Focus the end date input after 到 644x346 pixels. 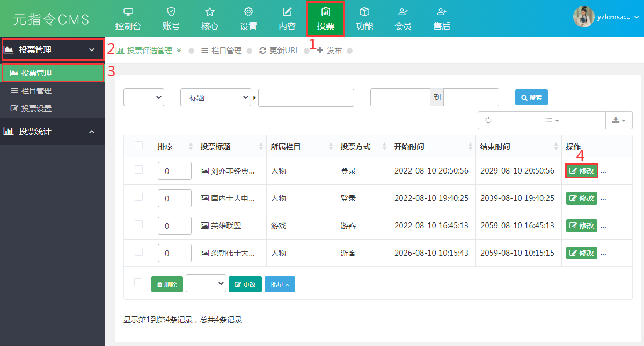click(471, 97)
